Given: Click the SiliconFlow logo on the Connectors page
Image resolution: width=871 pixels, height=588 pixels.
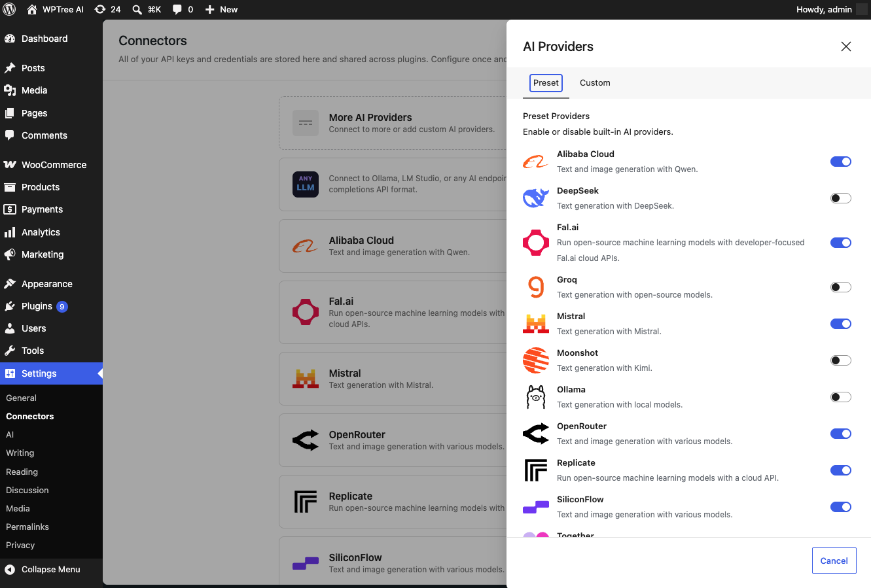Looking at the screenshot, I should [306, 563].
